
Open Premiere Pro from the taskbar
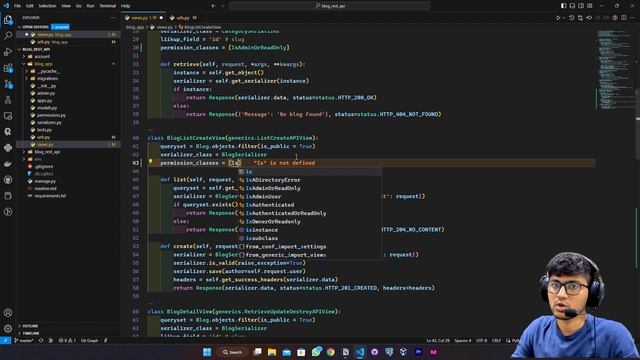418,352
